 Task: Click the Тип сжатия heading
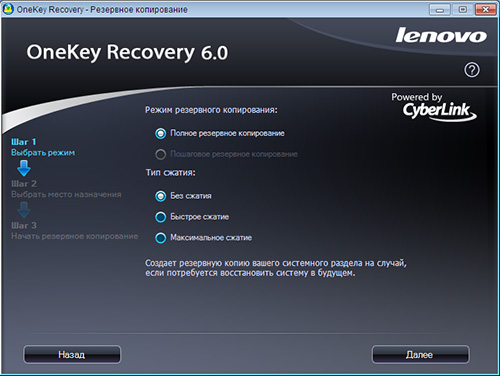coord(171,173)
